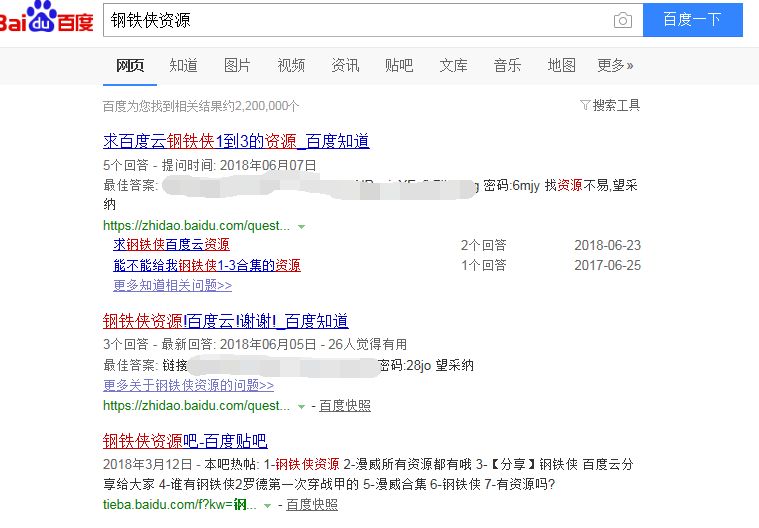Click the 百度一下 search button
This screenshot has height=528, width=759.
[x=693, y=20]
